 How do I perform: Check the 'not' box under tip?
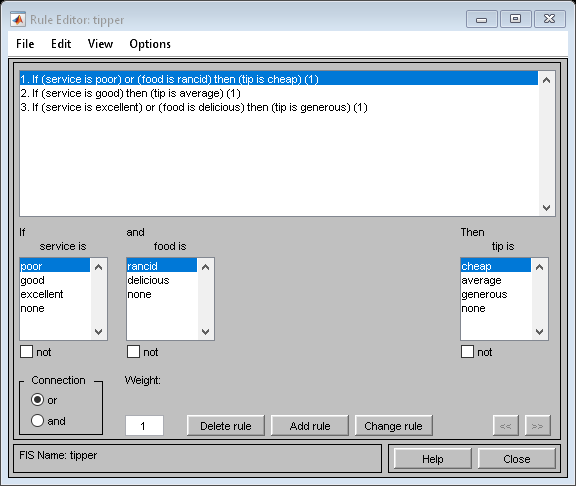coord(467,352)
